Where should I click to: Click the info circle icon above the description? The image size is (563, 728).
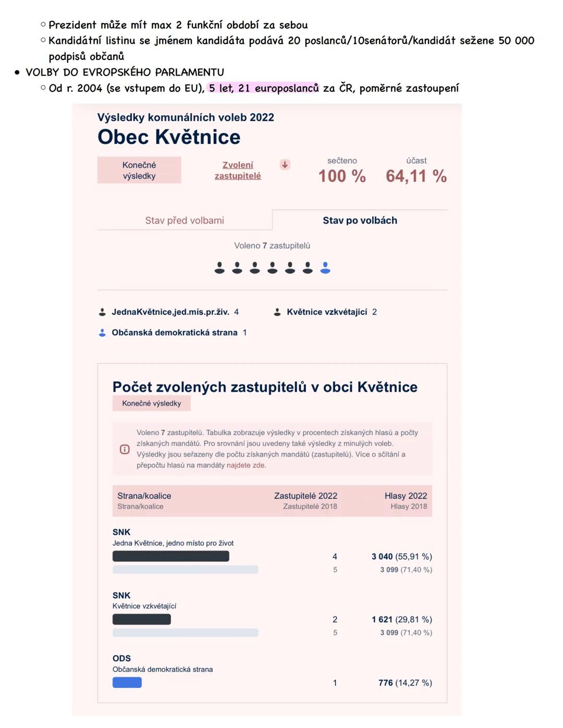125,449
